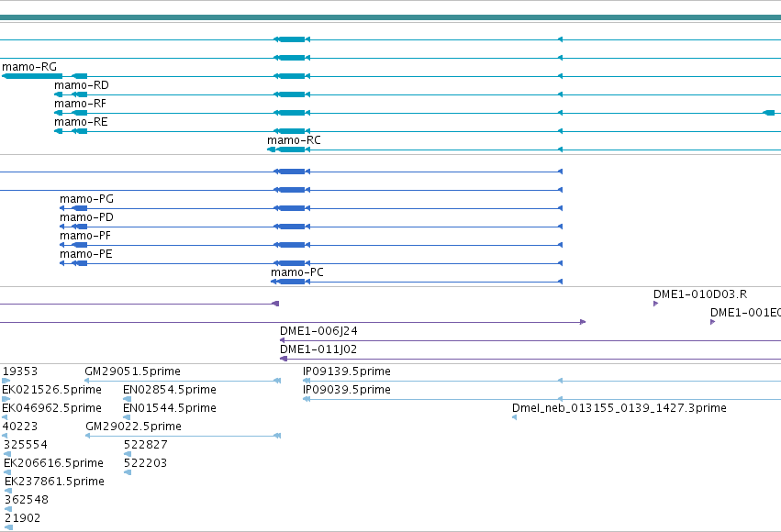The height and width of the screenshot is (532, 781).
Task: Click the EK021526.5prime EST label
Action: 51,390
